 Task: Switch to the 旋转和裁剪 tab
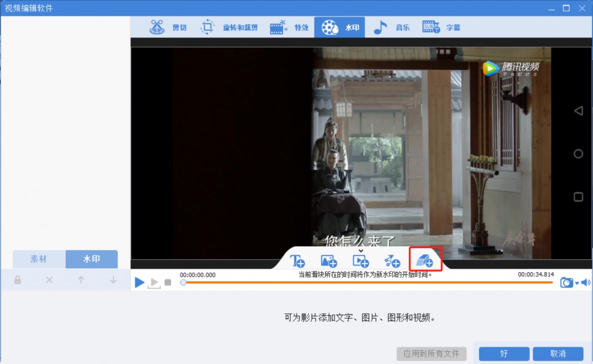click(229, 27)
